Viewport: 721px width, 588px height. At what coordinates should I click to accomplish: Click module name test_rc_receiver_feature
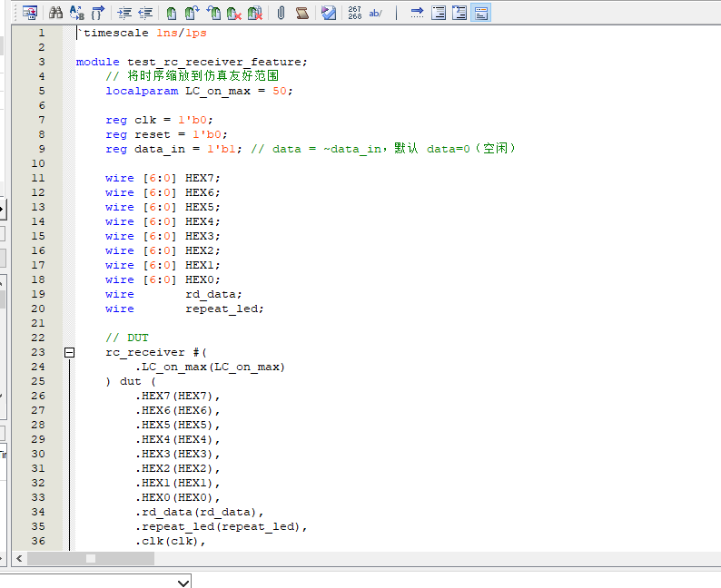click(x=213, y=62)
